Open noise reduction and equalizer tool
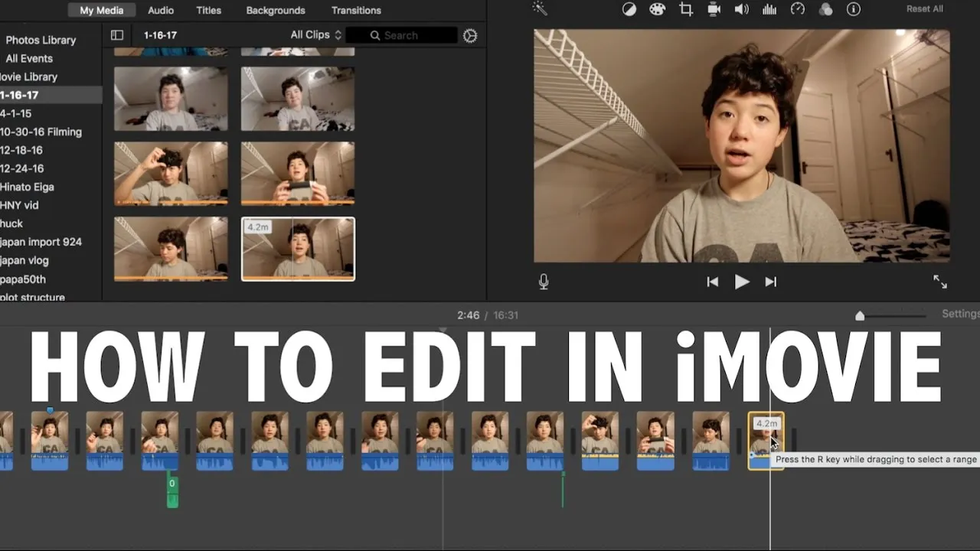980x551 pixels. [x=769, y=9]
